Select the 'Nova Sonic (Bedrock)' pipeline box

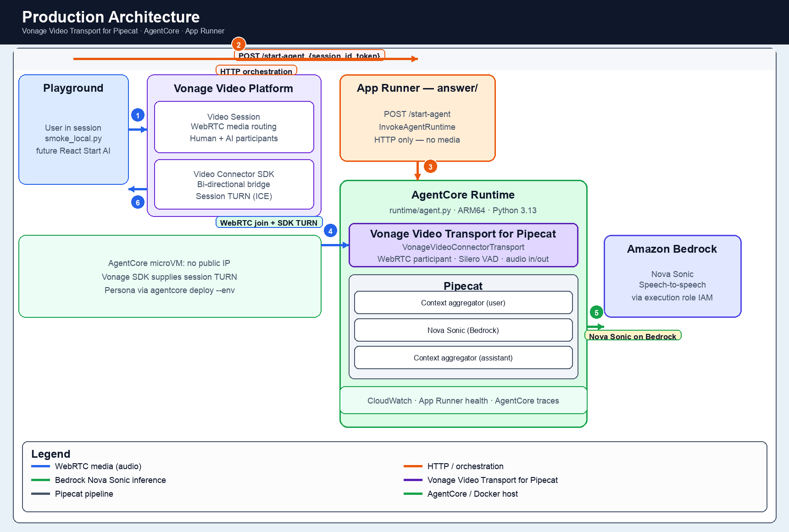coord(463,330)
